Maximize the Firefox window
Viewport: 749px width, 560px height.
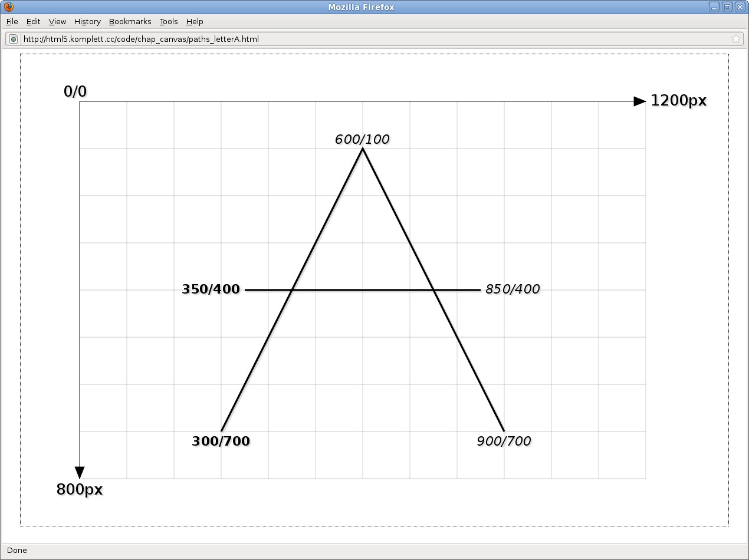tap(727, 7)
